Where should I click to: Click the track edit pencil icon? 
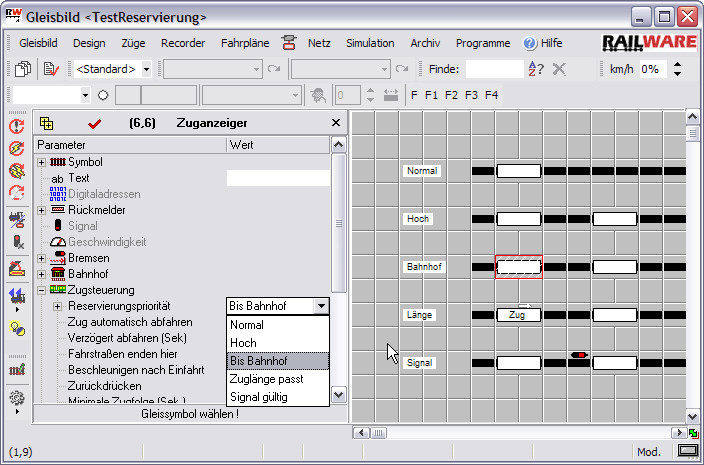(17, 370)
